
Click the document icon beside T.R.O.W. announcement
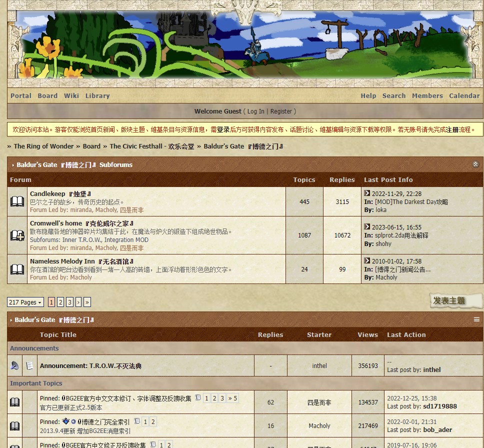click(x=29, y=366)
